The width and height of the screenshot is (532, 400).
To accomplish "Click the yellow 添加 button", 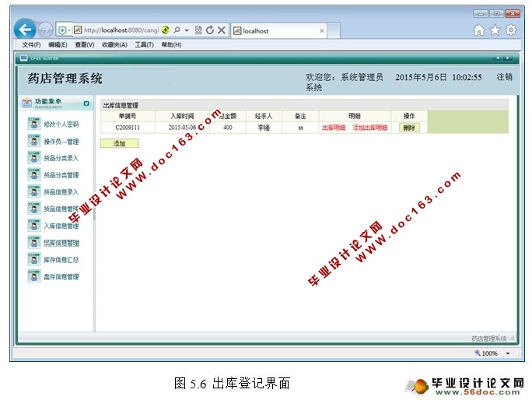I will pos(120,144).
